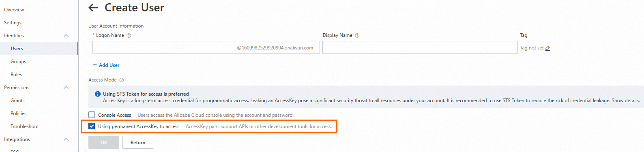Collapse the Identities section
Image resolution: width=644 pixels, height=152 pixels.
tap(66, 36)
